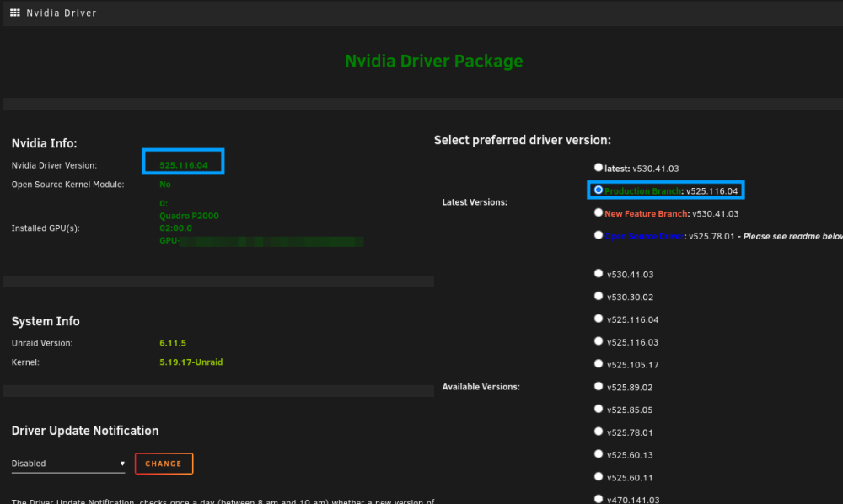Click the Installed GPU(s) label
The image size is (843, 504).
pyautogui.click(x=46, y=228)
